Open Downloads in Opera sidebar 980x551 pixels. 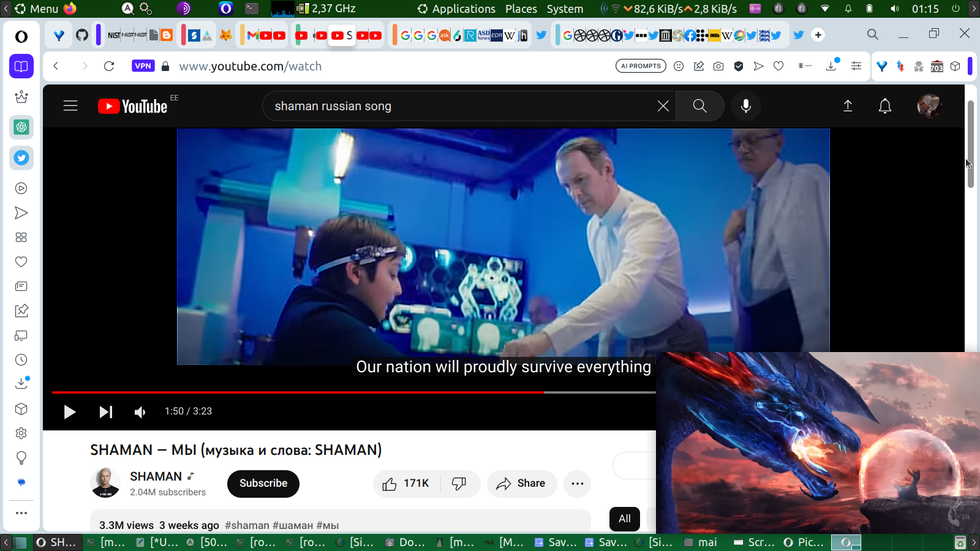[21, 383]
